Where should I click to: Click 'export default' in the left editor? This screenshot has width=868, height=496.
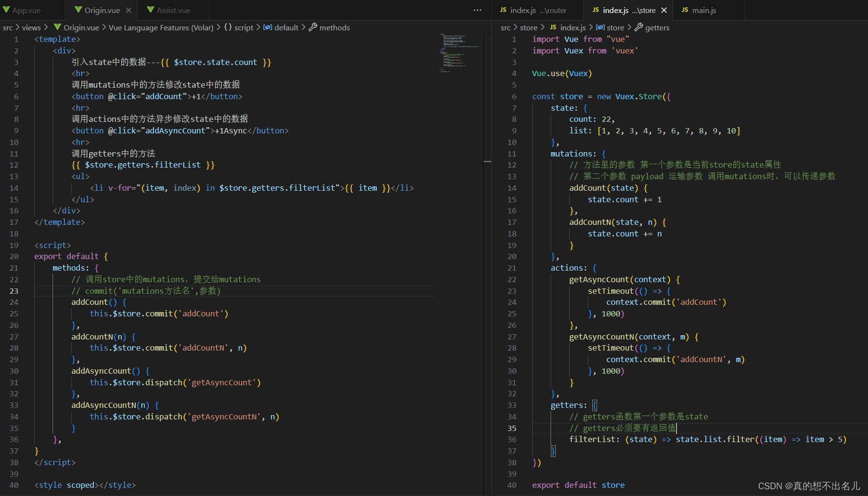66,256
